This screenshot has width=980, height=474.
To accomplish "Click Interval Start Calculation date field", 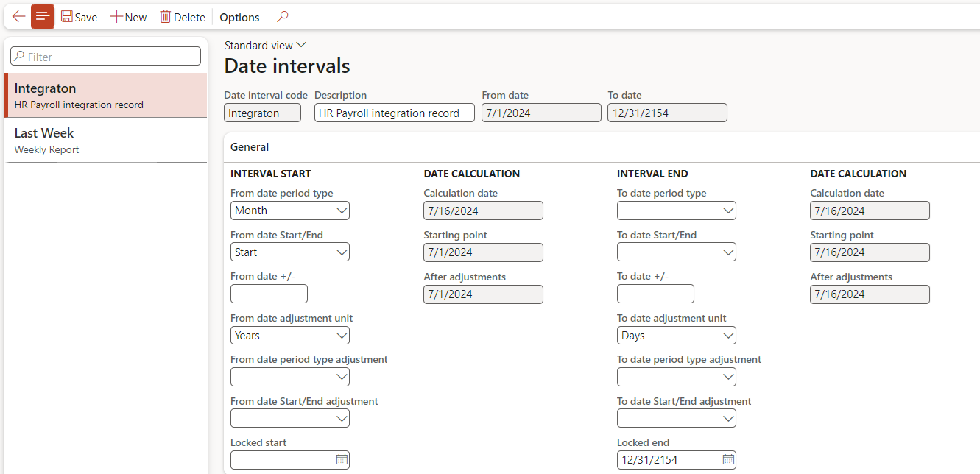I will point(483,211).
